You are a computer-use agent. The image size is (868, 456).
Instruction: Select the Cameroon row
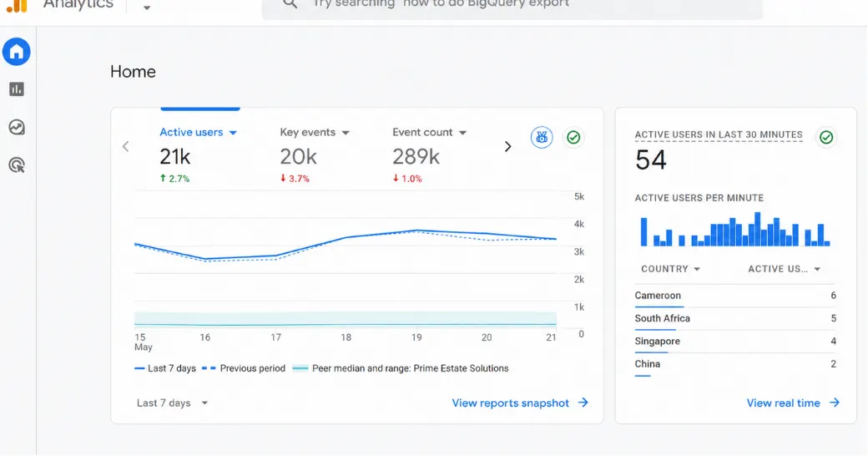(735, 296)
